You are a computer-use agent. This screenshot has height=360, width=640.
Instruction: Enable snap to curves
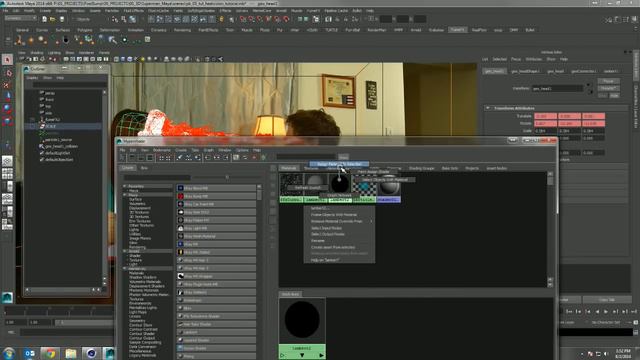coord(252,19)
